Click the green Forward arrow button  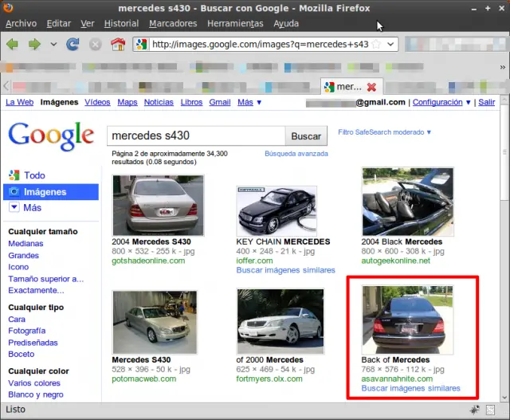[x=34, y=45]
